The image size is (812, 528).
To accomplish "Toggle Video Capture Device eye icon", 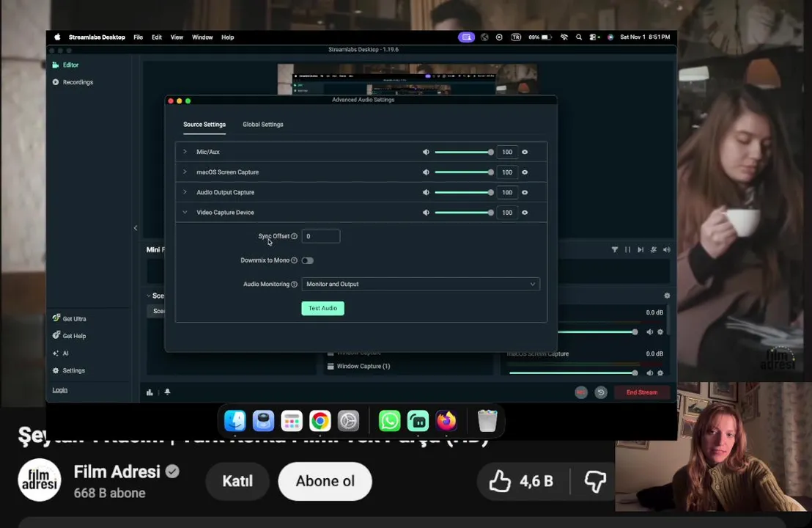I will point(525,213).
